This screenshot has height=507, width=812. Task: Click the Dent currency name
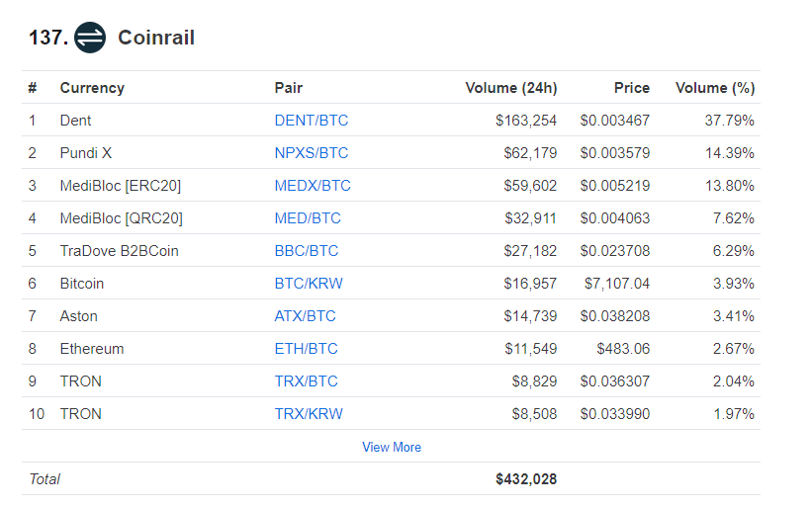coord(75,121)
